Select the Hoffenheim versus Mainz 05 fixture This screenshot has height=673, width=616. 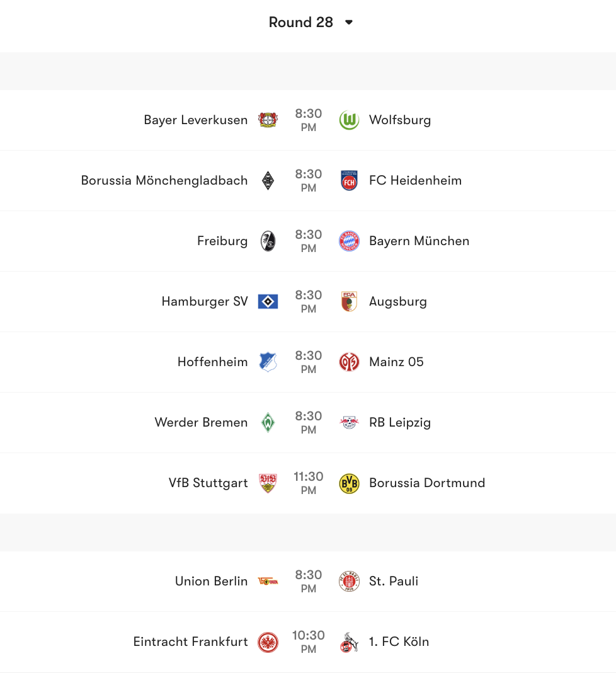(x=308, y=362)
